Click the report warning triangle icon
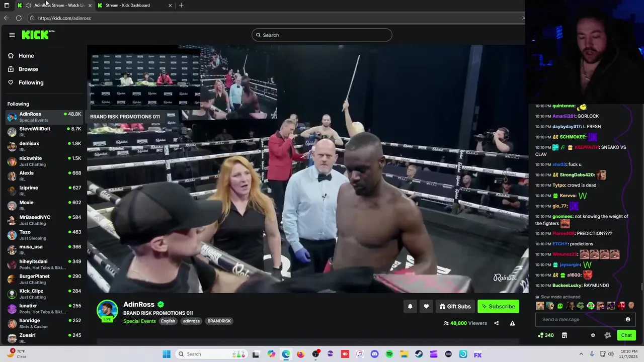 pyautogui.click(x=512, y=323)
